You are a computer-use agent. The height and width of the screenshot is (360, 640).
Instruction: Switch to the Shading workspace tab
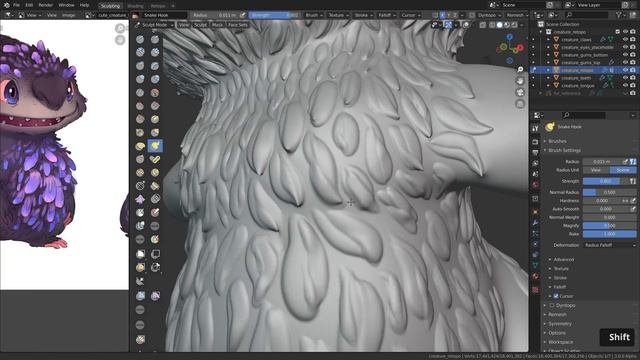[135, 6]
